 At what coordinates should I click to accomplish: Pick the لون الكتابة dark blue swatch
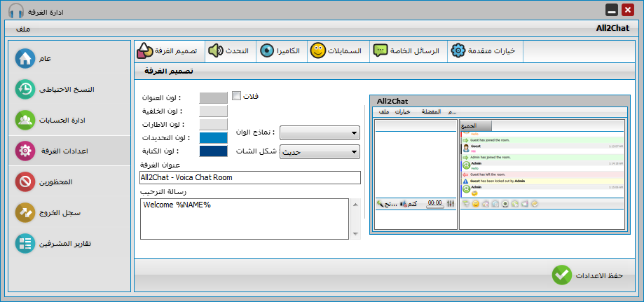coord(213,151)
